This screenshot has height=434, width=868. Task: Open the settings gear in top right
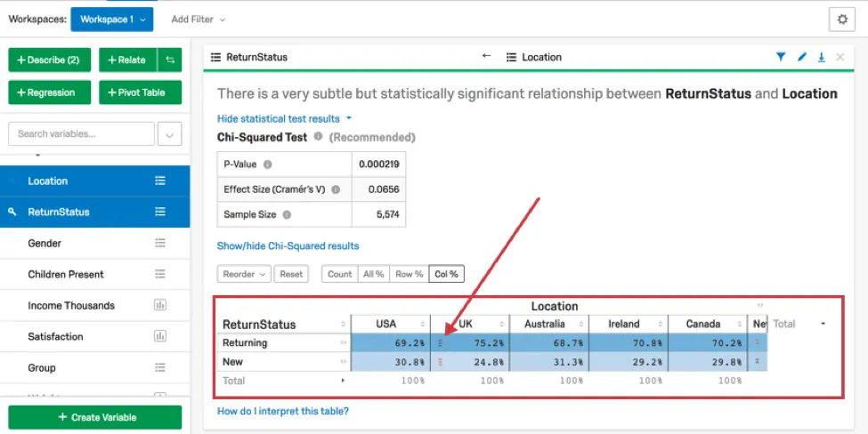coord(841,19)
